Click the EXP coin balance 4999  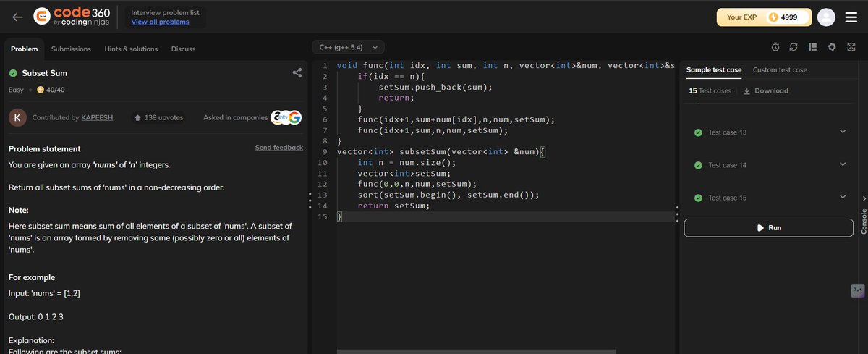pyautogui.click(x=789, y=17)
